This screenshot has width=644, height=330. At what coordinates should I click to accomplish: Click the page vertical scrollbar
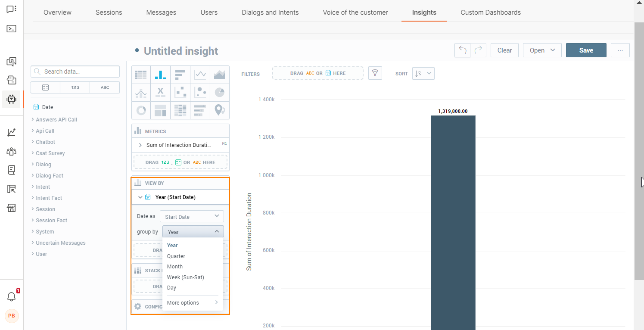639,151
